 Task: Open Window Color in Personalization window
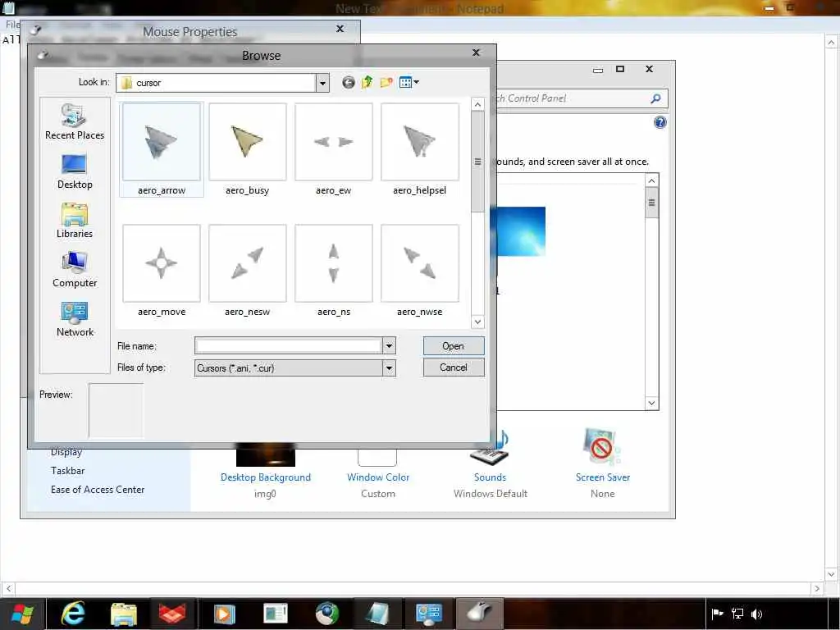coord(377,477)
